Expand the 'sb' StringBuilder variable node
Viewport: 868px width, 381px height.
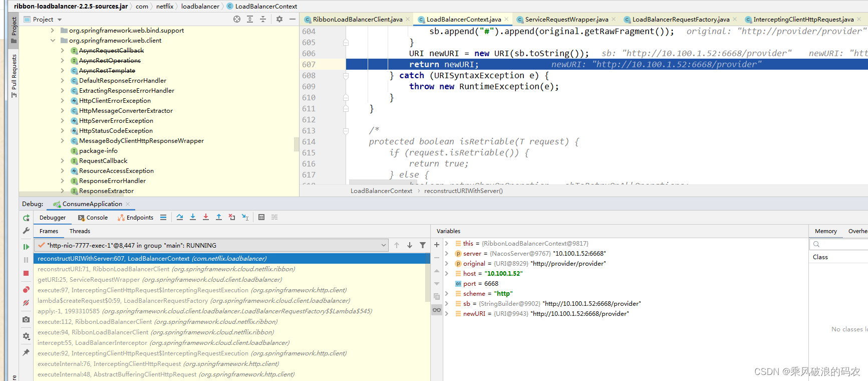(x=447, y=304)
